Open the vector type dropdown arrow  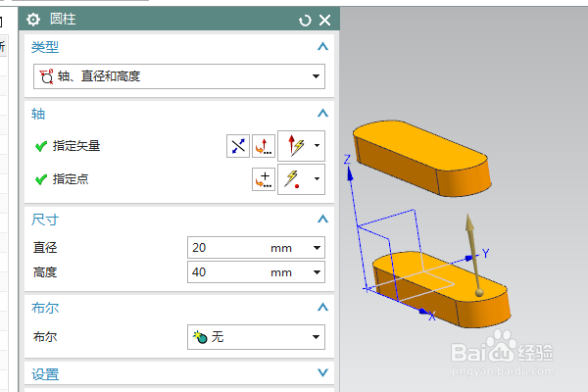point(318,146)
